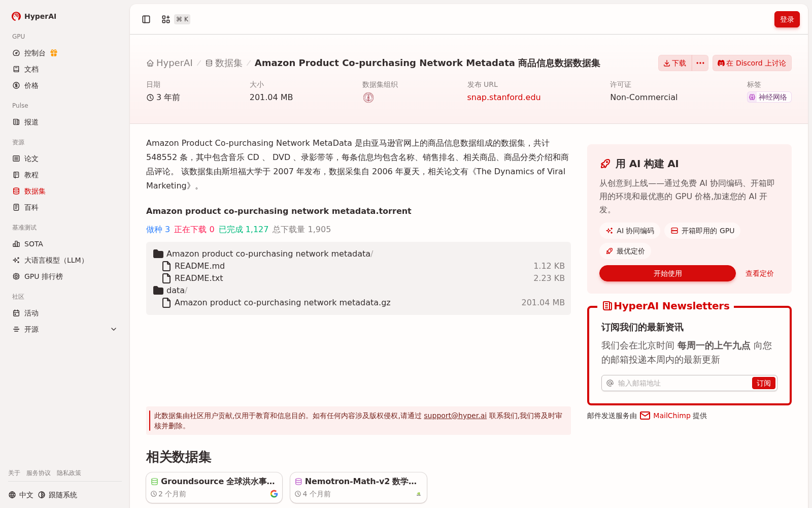Go to HyperAI home breadcrumb

(x=170, y=63)
